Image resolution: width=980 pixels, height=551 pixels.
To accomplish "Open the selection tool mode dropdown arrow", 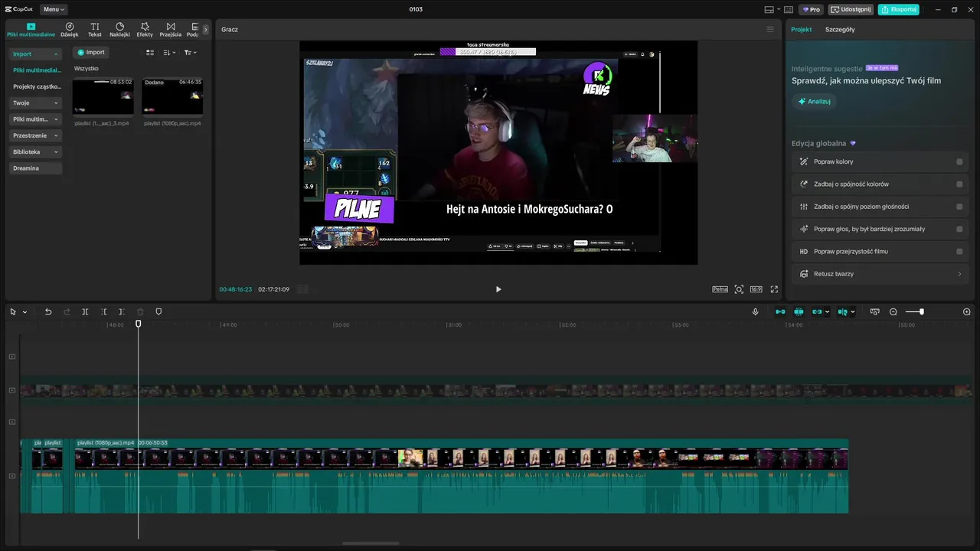I will point(24,311).
